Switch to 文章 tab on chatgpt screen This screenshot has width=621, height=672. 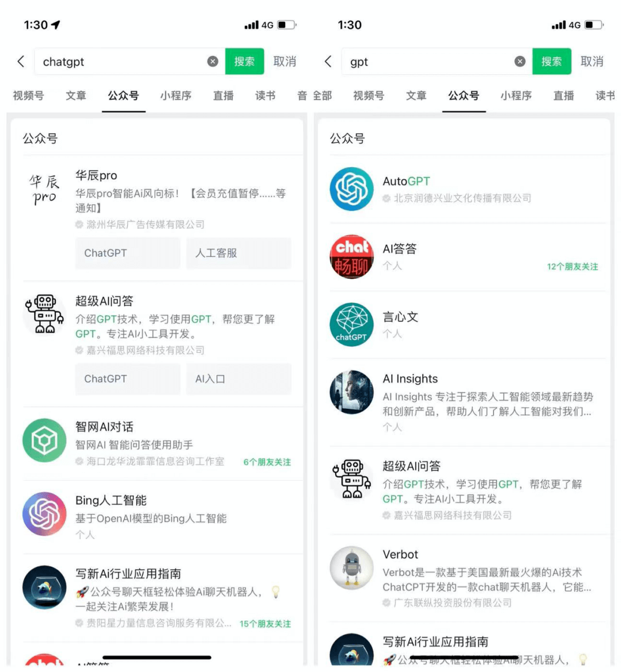pyautogui.click(x=76, y=95)
